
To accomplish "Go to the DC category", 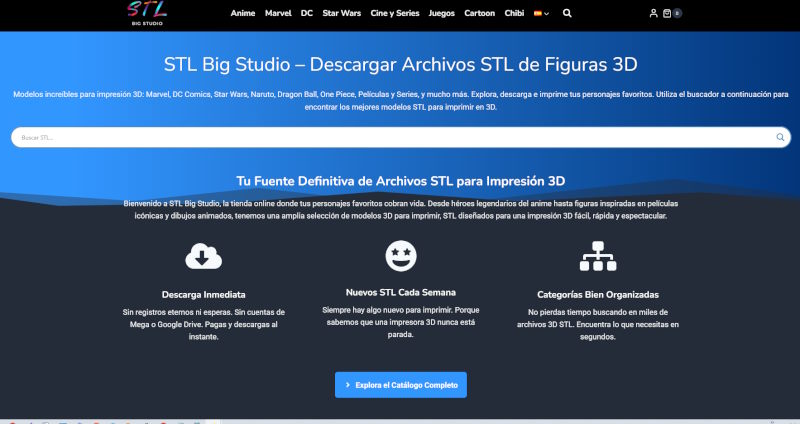I will coord(307,13).
